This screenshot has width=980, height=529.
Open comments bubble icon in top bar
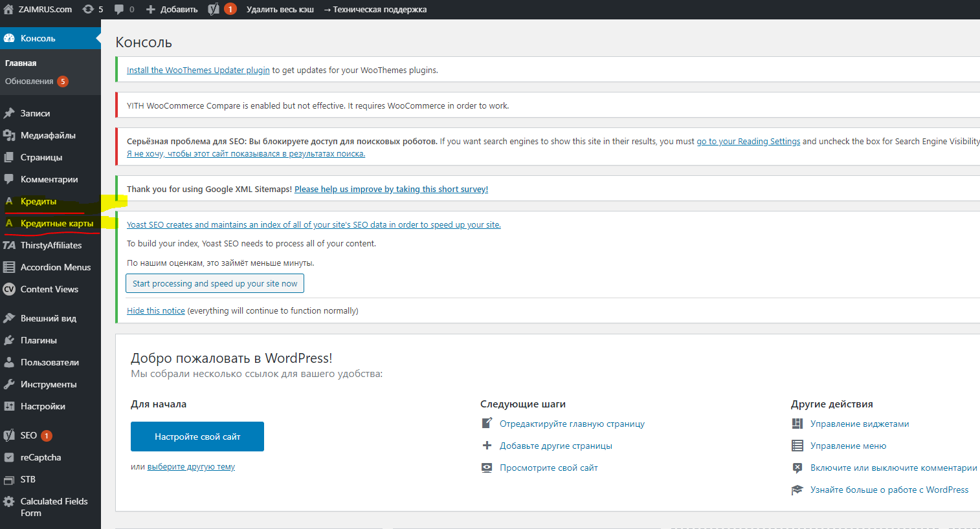(x=119, y=10)
